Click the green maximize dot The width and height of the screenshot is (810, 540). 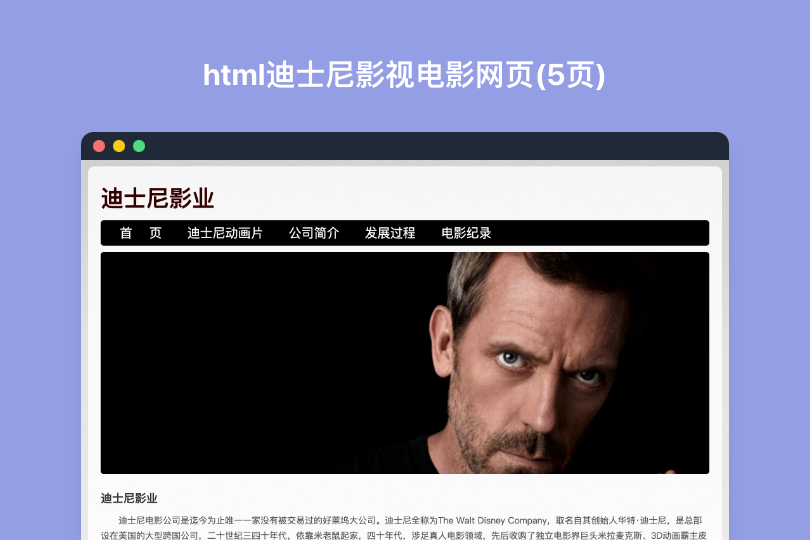pos(139,146)
